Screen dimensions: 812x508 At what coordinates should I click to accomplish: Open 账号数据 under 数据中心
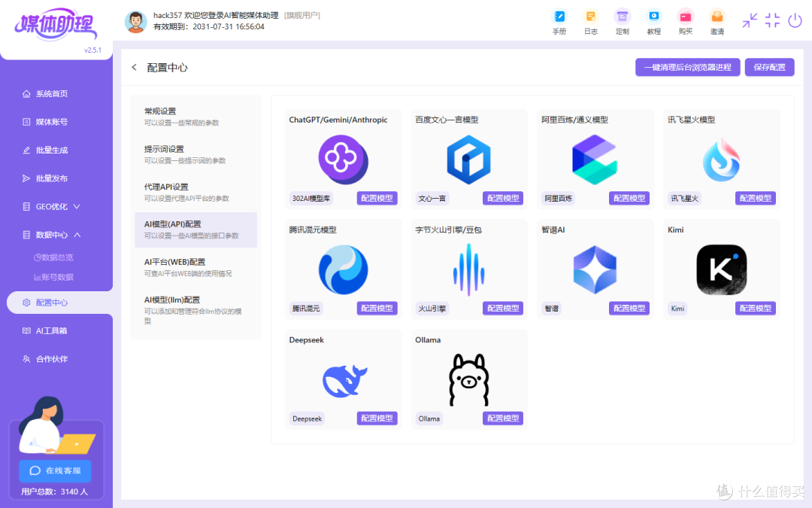[54, 277]
